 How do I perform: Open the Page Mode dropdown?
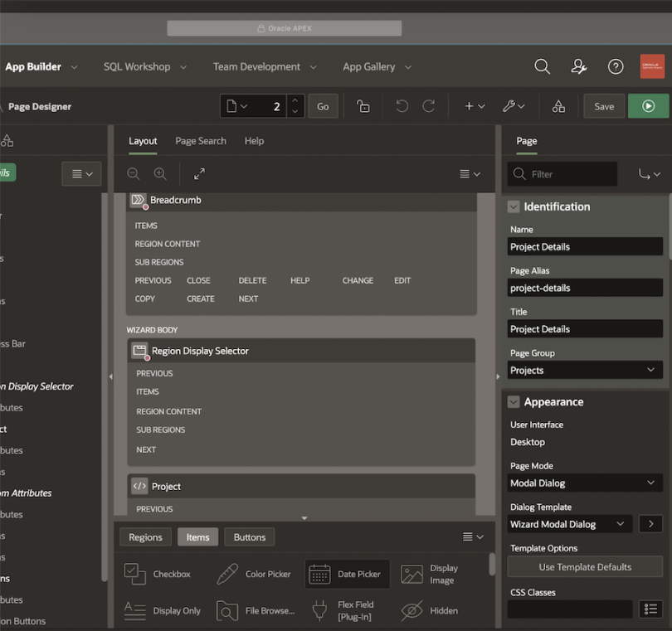pos(585,483)
